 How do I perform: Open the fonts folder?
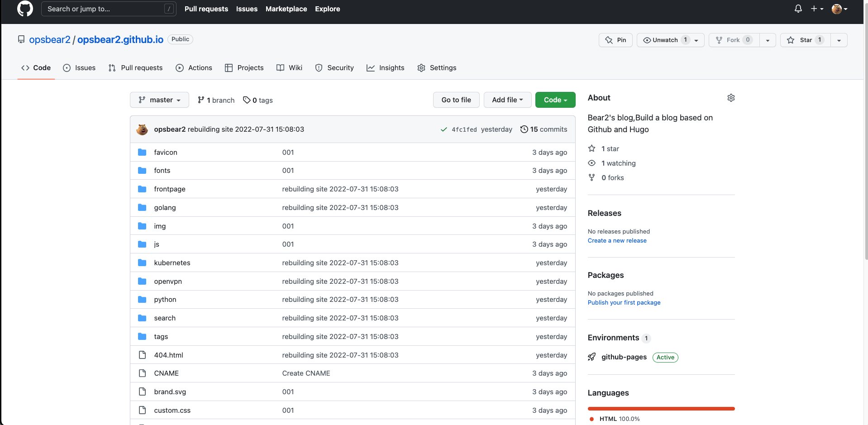(162, 171)
